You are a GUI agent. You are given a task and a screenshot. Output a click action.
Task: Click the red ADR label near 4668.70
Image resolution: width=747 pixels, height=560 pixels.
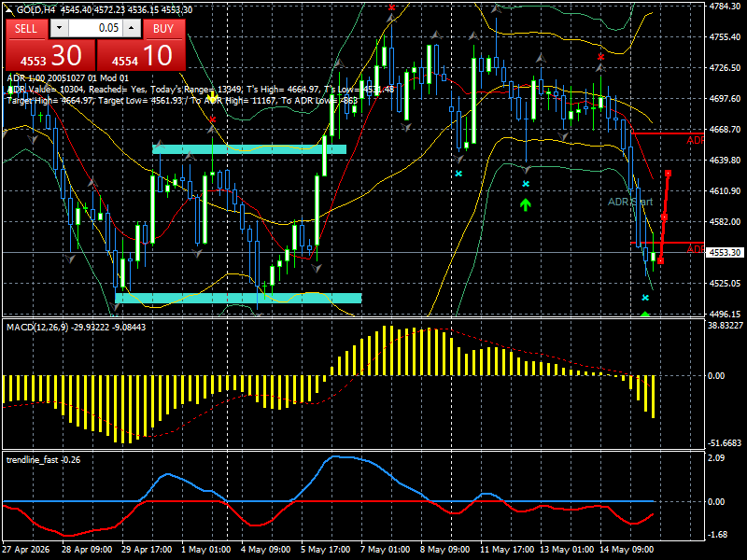[x=695, y=140]
